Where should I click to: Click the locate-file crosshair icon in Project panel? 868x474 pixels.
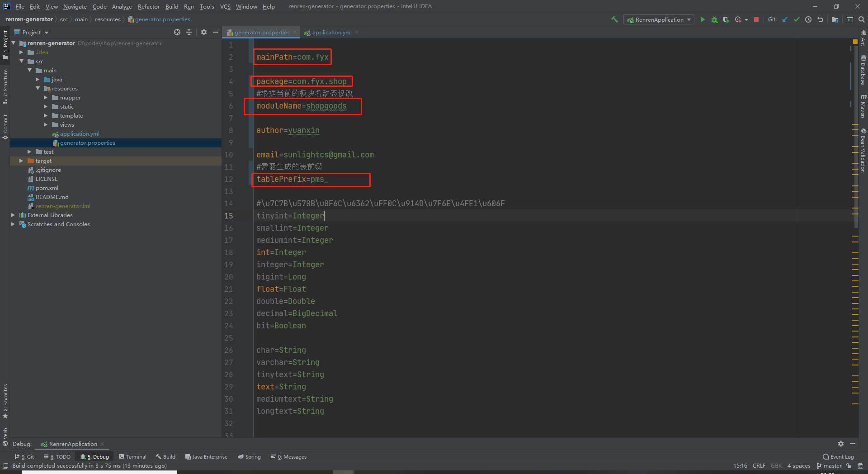[177, 32]
